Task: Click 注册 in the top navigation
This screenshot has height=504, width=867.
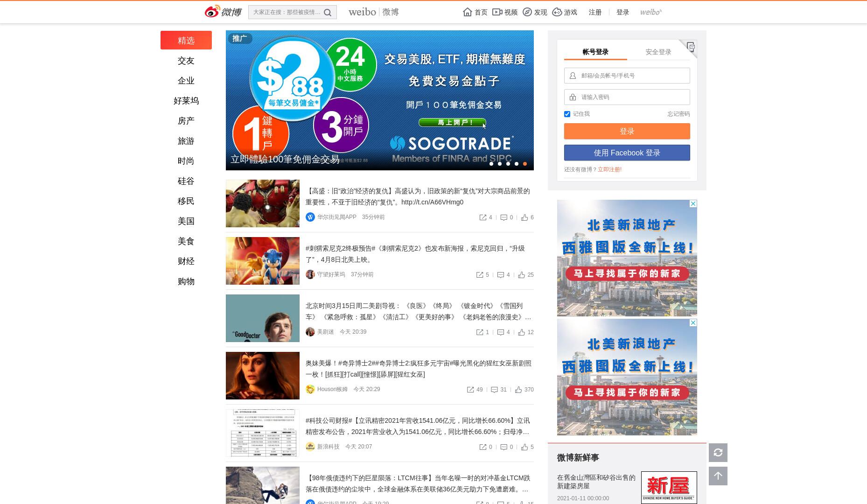Action: click(x=595, y=12)
